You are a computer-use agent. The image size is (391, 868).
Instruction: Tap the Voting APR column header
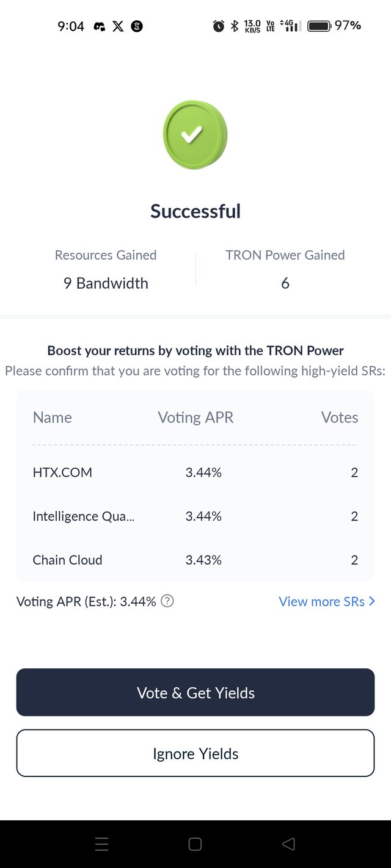pos(195,418)
